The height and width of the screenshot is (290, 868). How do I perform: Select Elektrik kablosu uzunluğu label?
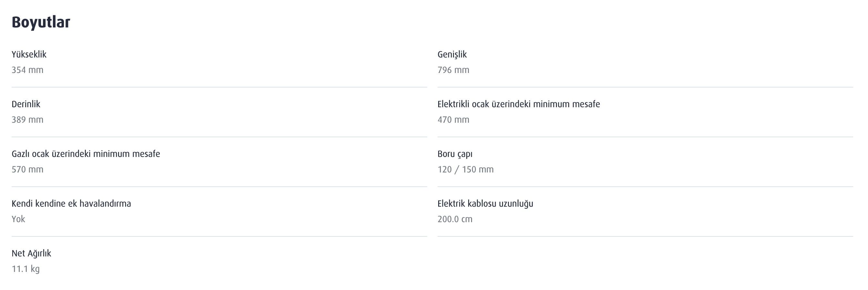click(x=485, y=203)
